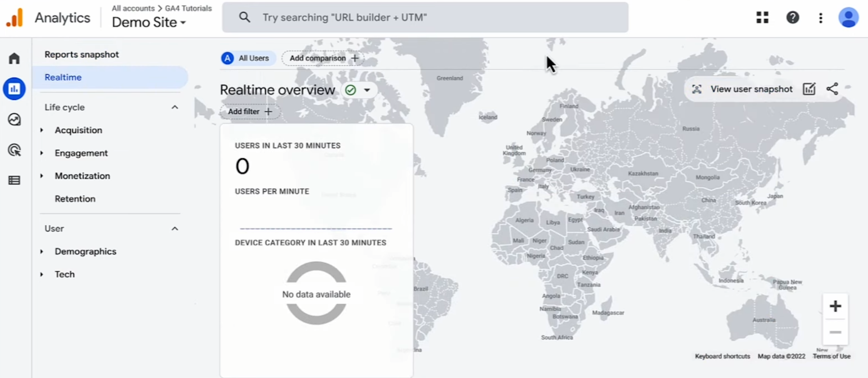Viewport: 868px width, 378px height.
Task: Expand the Demographics tree arrow
Action: pyautogui.click(x=42, y=252)
